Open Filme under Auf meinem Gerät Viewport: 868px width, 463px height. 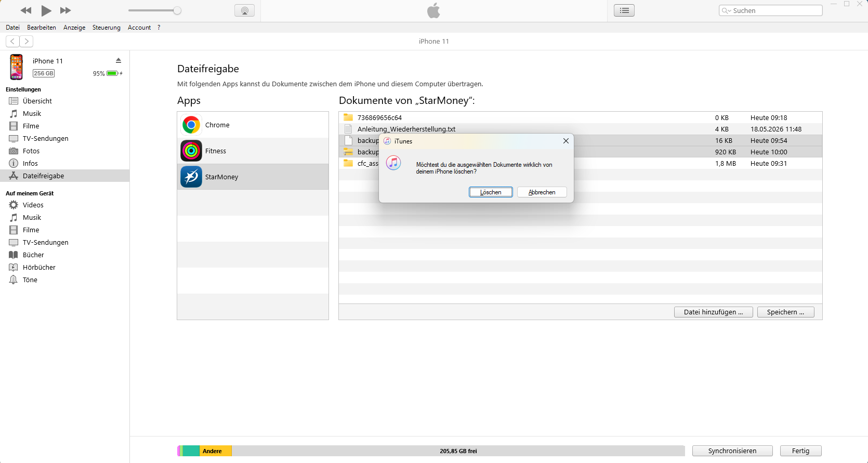point(64,230)
